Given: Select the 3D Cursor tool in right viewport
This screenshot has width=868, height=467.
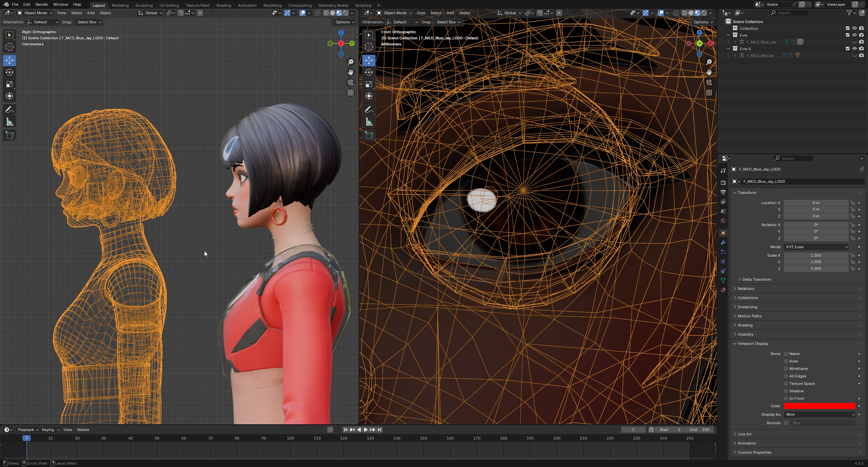Looking at the screenshot, I should (369, 47).
